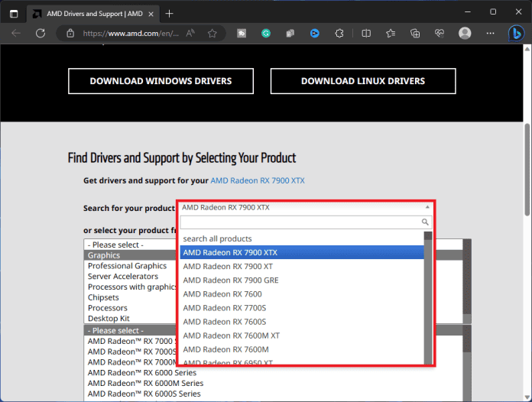The image size is (532, 402).
Task: Refresh the AMD page
Action: coord(41,34)
